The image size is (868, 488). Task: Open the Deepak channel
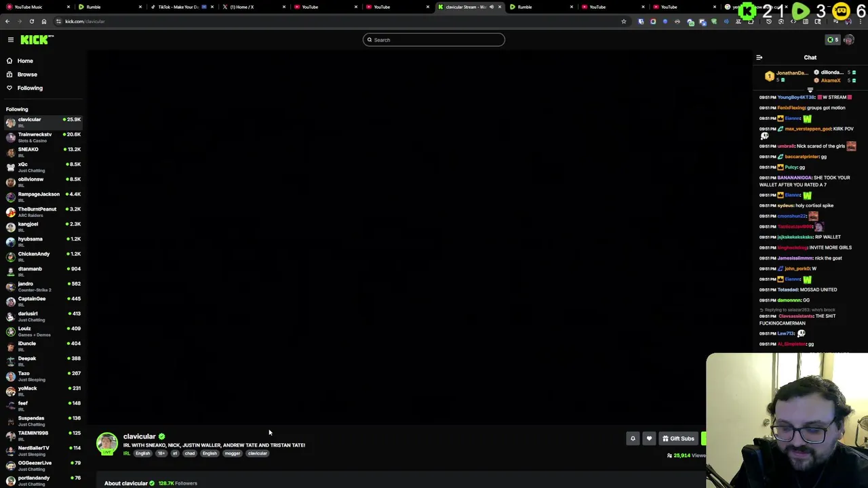tap(43, 361)
